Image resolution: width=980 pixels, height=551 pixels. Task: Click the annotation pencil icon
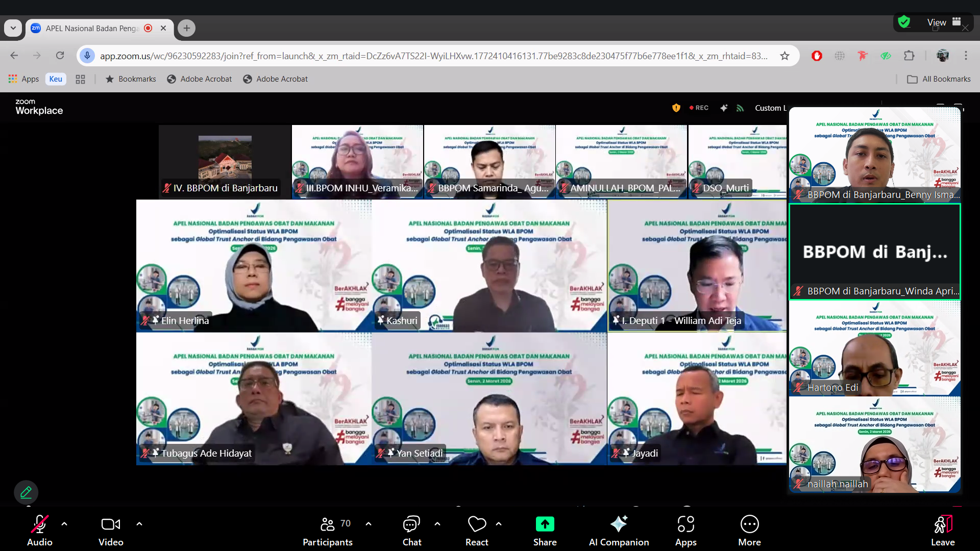26,492
